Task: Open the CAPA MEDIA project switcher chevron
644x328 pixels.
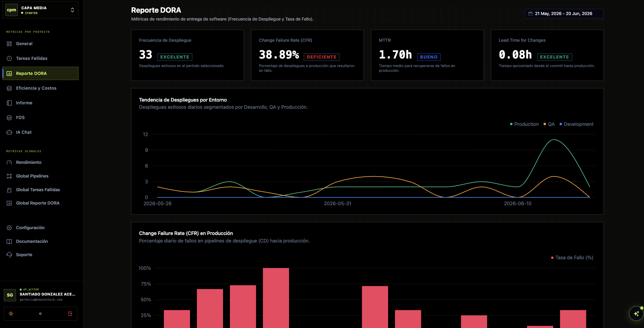Action: [72, 10]
